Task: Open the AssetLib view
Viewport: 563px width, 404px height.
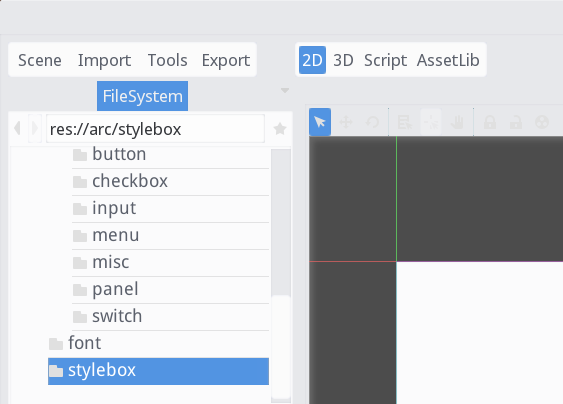Action: point(448,60)
